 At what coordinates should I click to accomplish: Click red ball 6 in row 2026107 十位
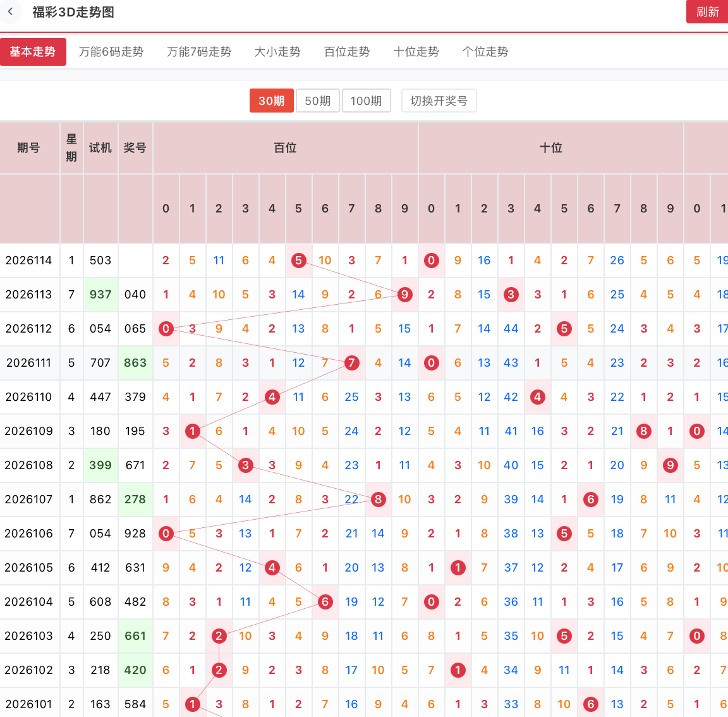coord(591,499)
